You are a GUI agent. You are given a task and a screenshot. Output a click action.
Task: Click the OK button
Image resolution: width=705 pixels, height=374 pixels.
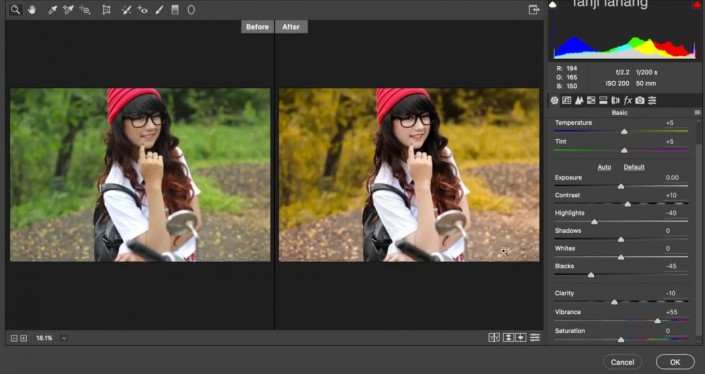pyautogui.click(x=675, y=362)
